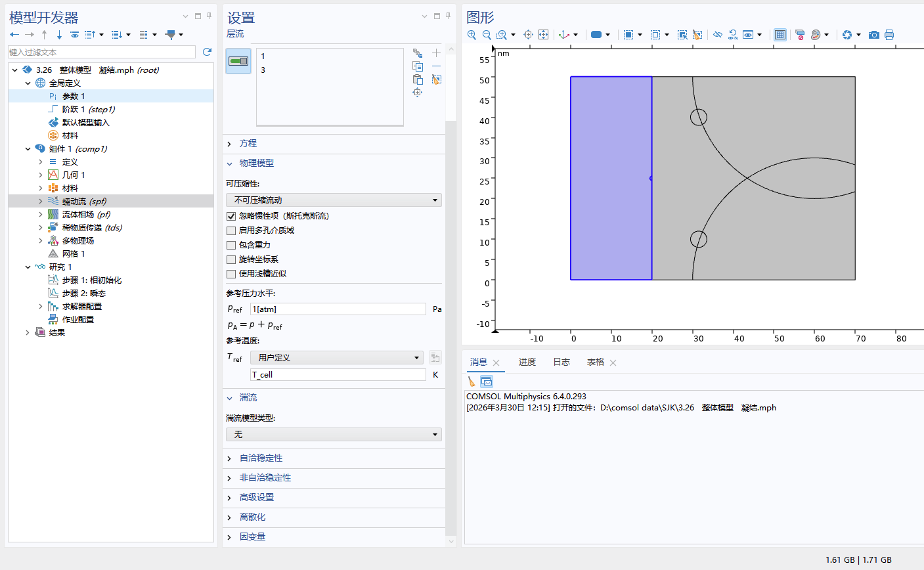
Task: Click the create selection cubes icon
Action: point(418,53)
